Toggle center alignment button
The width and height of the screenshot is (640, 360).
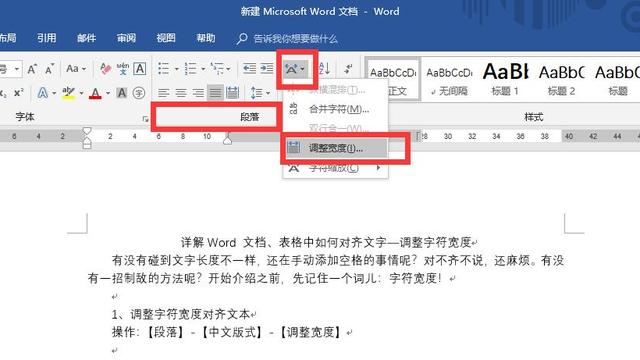pyautogui.click(x=181, y=93)
